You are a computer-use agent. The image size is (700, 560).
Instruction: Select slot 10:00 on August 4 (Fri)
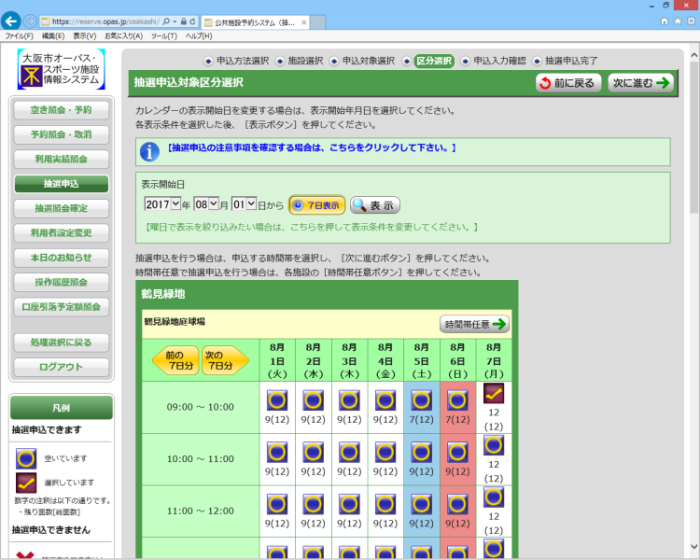click(x=385, y=452)
